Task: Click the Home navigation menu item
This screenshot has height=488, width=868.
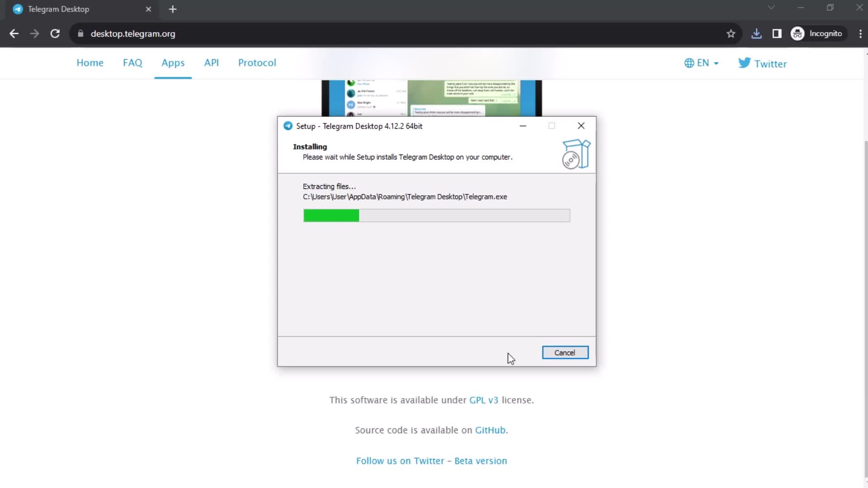Action: point(90,62)
